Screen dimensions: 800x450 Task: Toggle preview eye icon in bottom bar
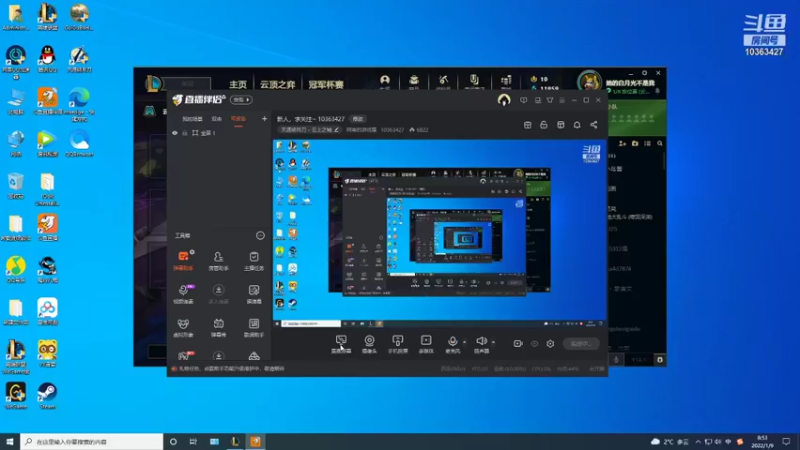534,344
